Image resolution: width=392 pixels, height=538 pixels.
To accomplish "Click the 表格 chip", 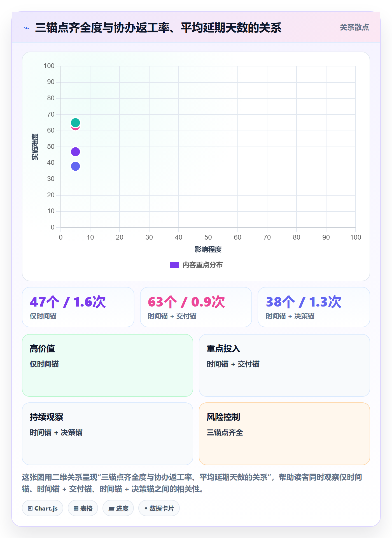I will click(x=83, y=508).
